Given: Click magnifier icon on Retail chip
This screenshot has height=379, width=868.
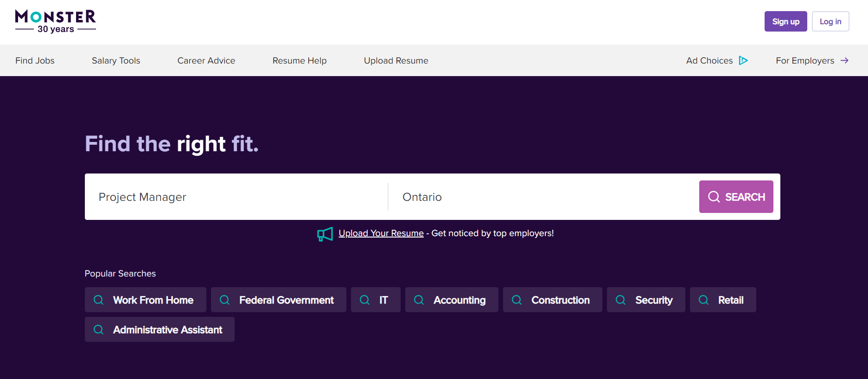Looking at the screenshot, I should [x=704, y=300].
